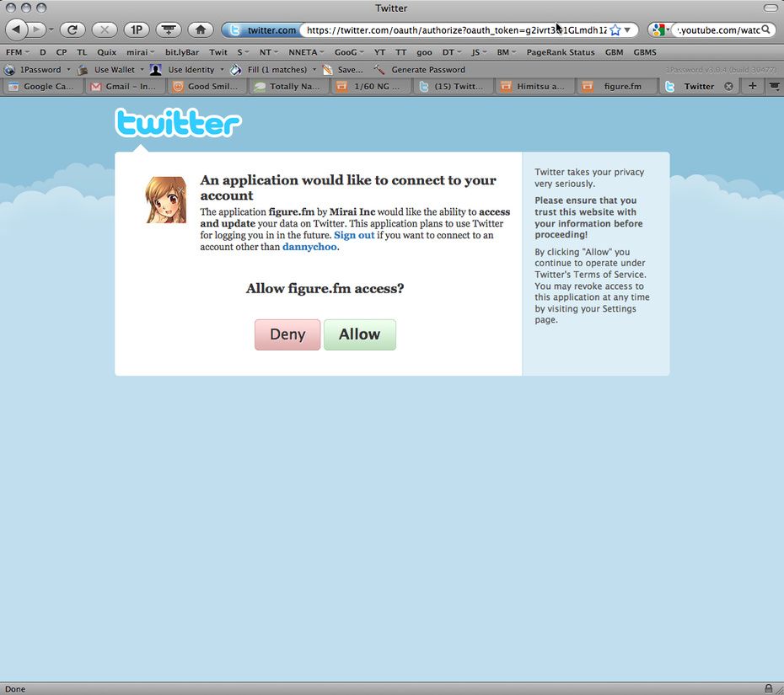Open the URL history dropdown arrow

point(627,30)
